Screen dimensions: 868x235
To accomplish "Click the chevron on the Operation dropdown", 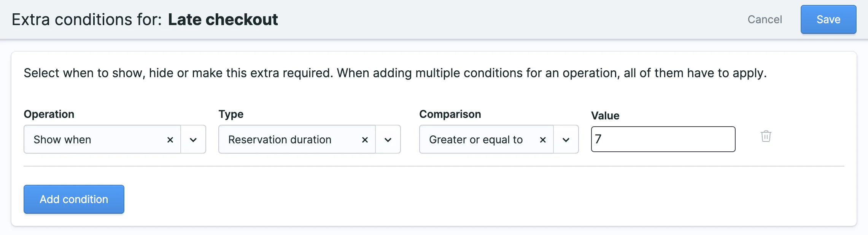I will tap(193, 140).
